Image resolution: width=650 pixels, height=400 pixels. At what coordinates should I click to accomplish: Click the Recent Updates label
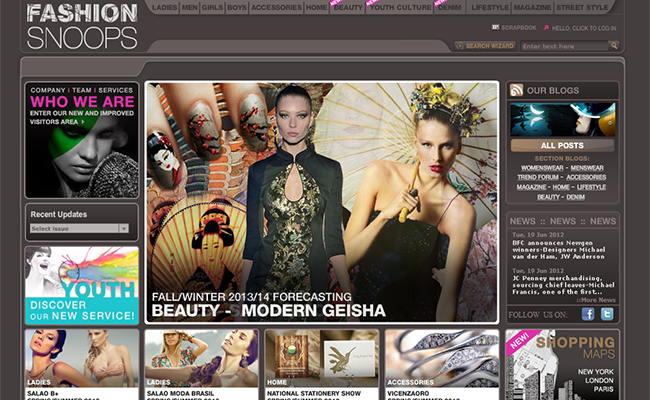(x=58, y=214)
